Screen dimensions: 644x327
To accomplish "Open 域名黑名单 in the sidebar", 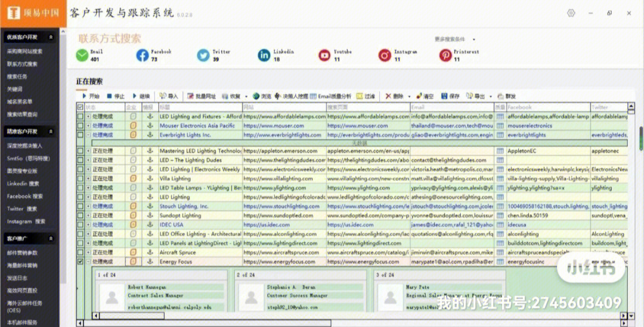I will coord(20,101).
